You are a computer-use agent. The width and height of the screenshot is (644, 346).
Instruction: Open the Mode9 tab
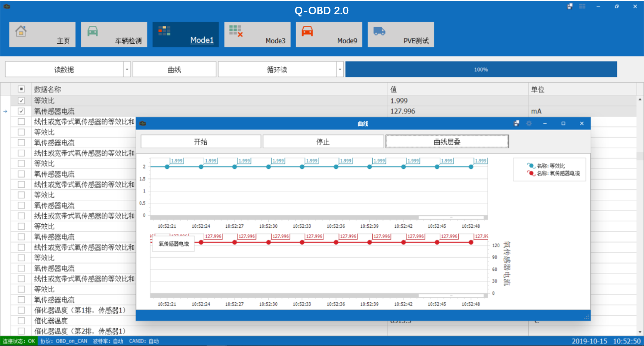click(x=329, y=34)
